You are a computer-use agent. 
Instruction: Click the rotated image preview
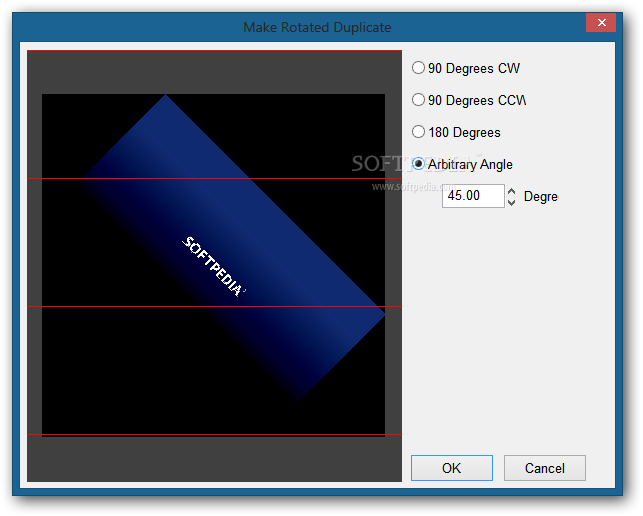pyautogui.click(x=213, y=265)
